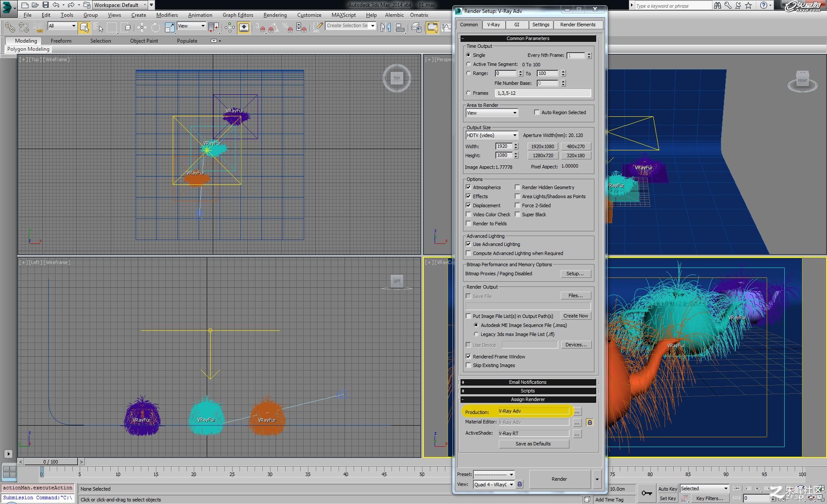Click the Bitmap Proxies Setup... button
Viewport: 827px width, 504px height.
[575, 274]
